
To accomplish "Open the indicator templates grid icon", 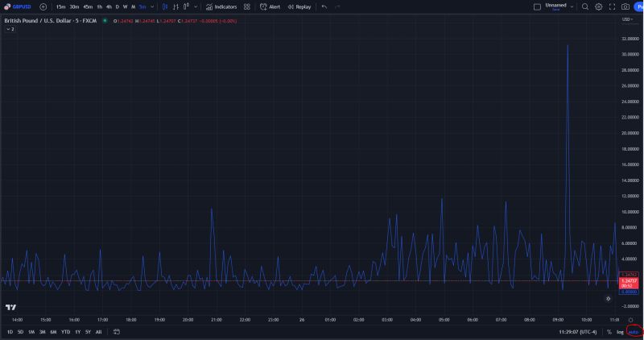I will [x=247, y=6].
